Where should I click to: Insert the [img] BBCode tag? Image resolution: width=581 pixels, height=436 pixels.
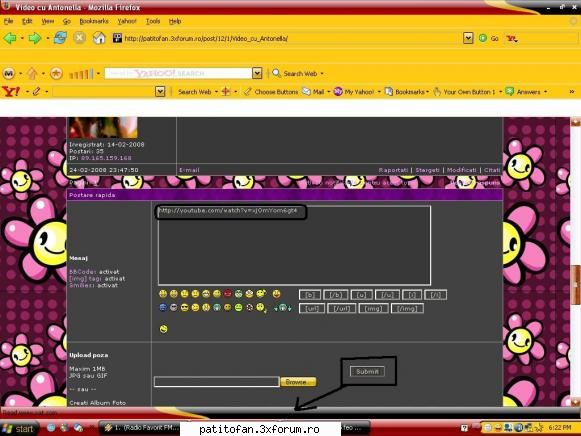[374, 308]
